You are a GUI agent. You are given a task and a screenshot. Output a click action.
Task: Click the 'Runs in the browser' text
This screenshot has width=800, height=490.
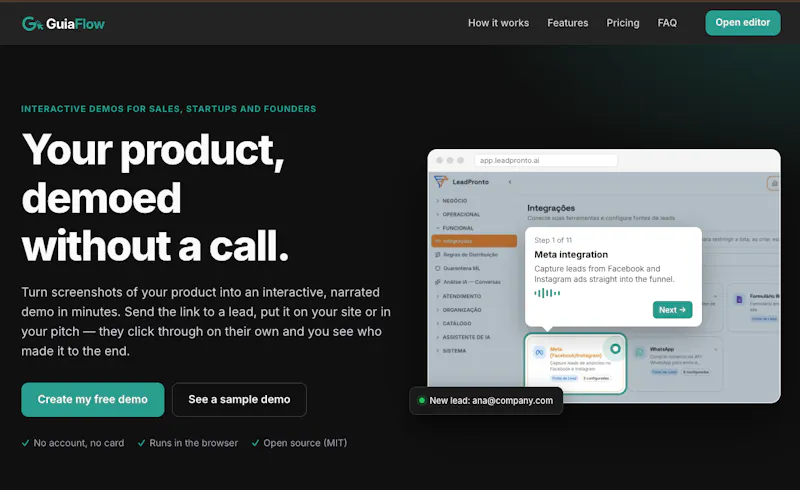click(193, 443)
